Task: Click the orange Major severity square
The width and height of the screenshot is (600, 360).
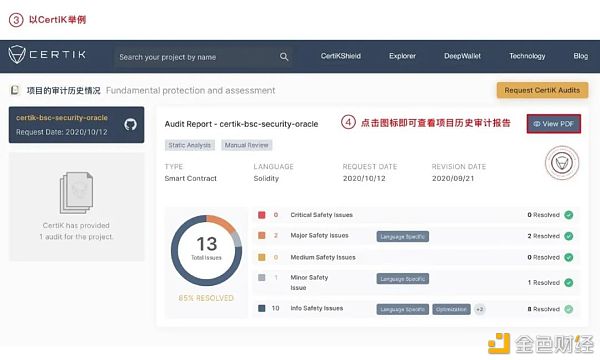Action: [x=262, y=235]
